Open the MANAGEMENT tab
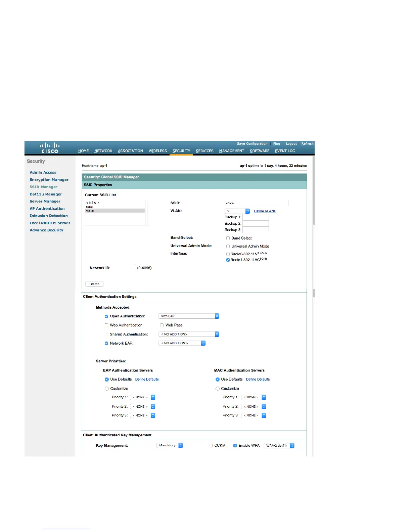The image size is (411, 532). [x=232, y=151]
